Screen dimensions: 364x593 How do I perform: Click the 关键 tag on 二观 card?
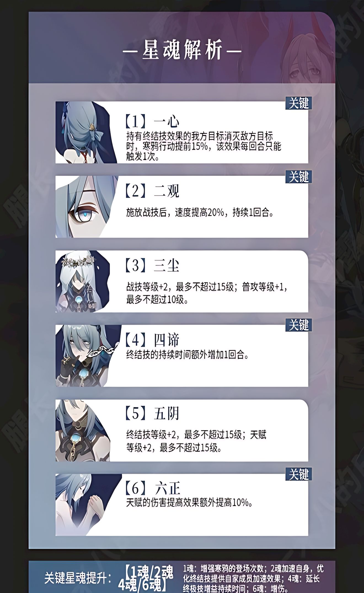click(x=298, y=177)
